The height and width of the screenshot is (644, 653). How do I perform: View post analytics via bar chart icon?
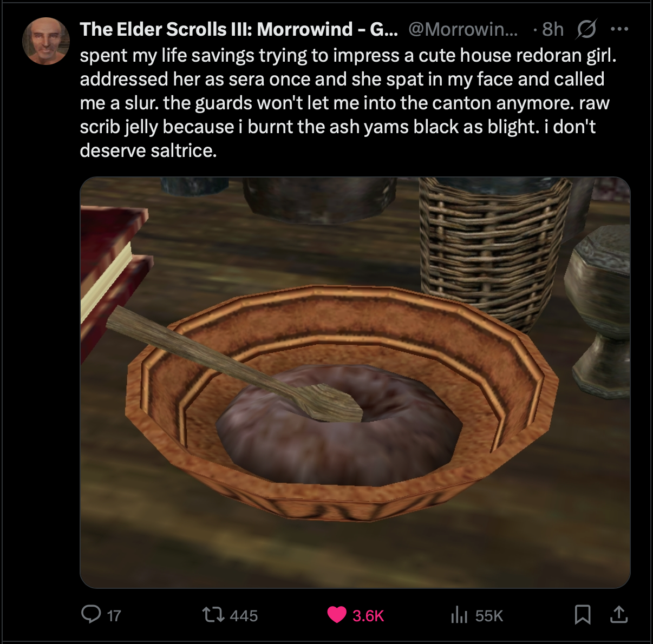[x=459, y=614]
